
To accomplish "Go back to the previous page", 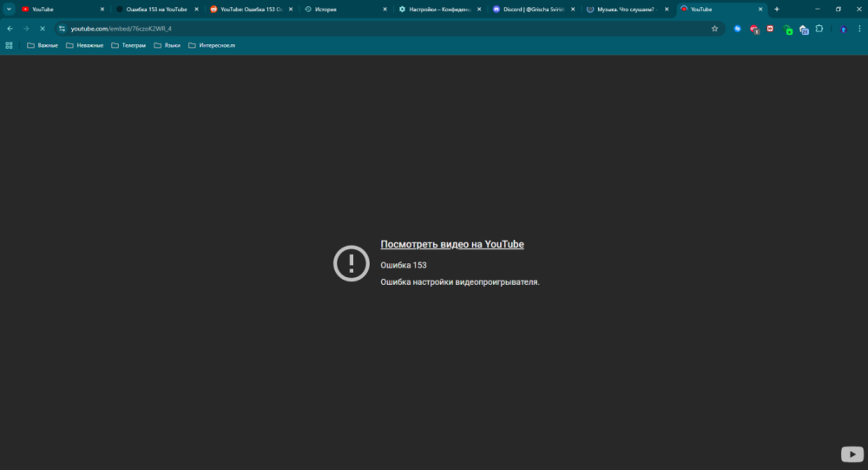I will (10, 29).
